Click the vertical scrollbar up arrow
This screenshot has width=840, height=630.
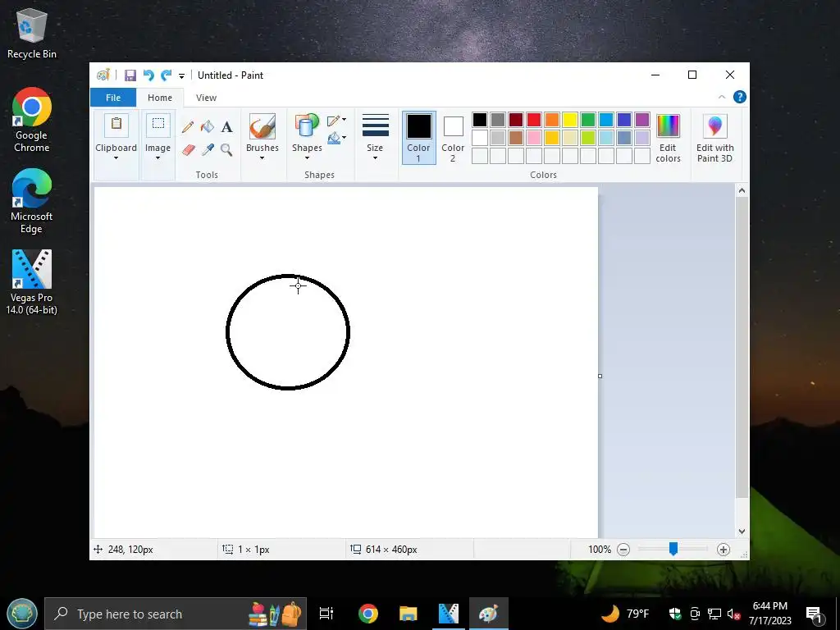(742, 190)
